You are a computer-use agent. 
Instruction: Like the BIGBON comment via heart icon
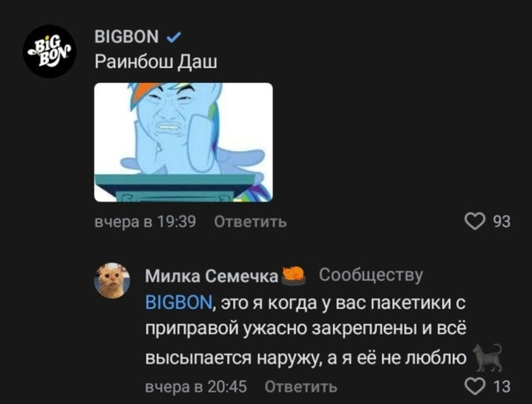[475, 222]
